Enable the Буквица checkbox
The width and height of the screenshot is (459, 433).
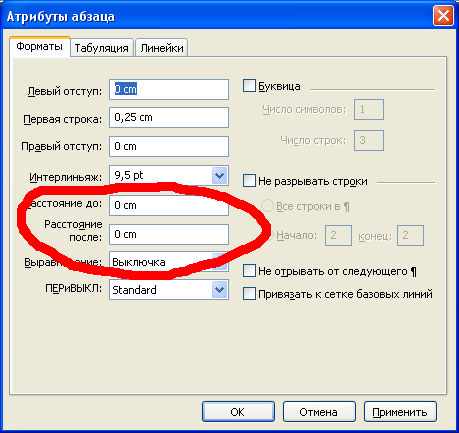(x=249, y=86)
